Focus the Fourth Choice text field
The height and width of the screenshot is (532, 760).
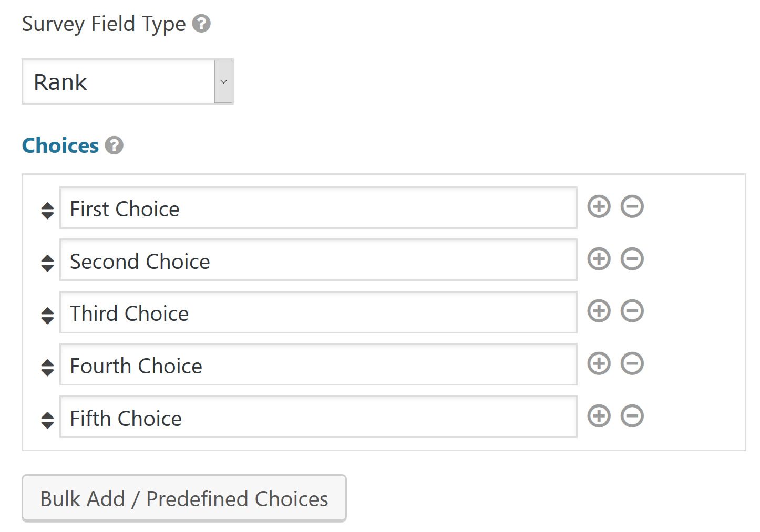click(318, 365)
